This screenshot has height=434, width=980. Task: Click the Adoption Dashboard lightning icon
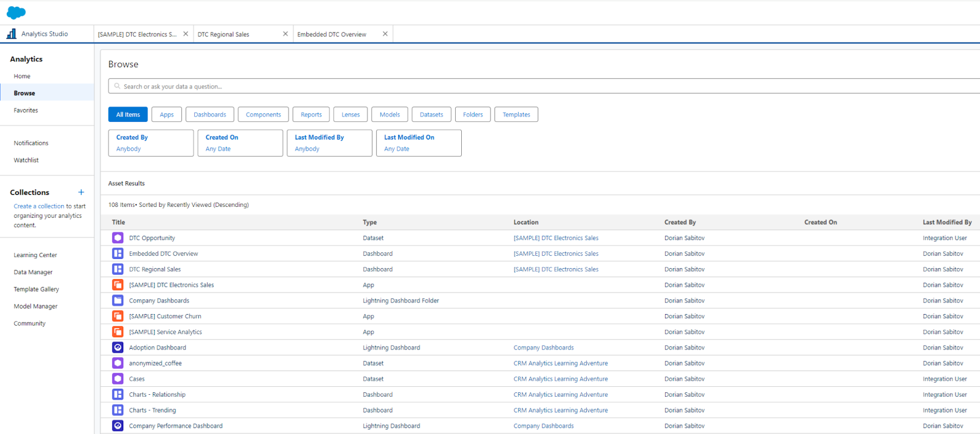118,348
